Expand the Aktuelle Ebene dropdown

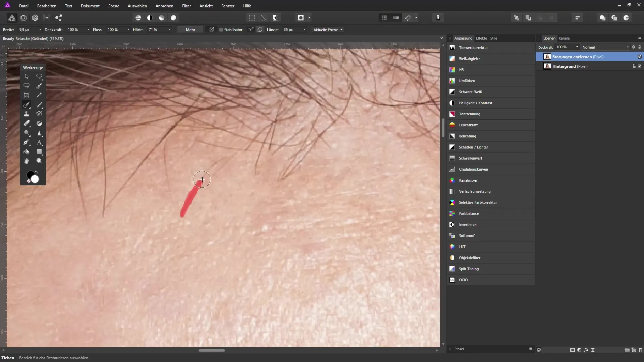(328, 30)
